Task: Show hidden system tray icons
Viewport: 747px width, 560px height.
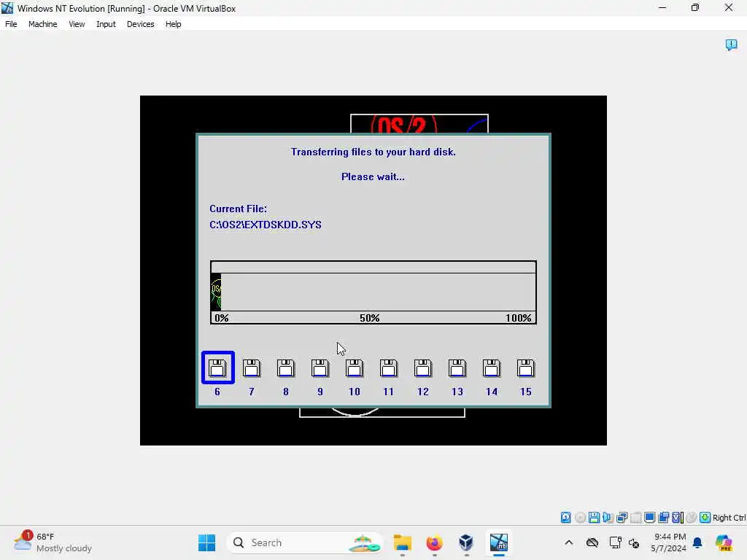Action: click(x=569, y=542)
